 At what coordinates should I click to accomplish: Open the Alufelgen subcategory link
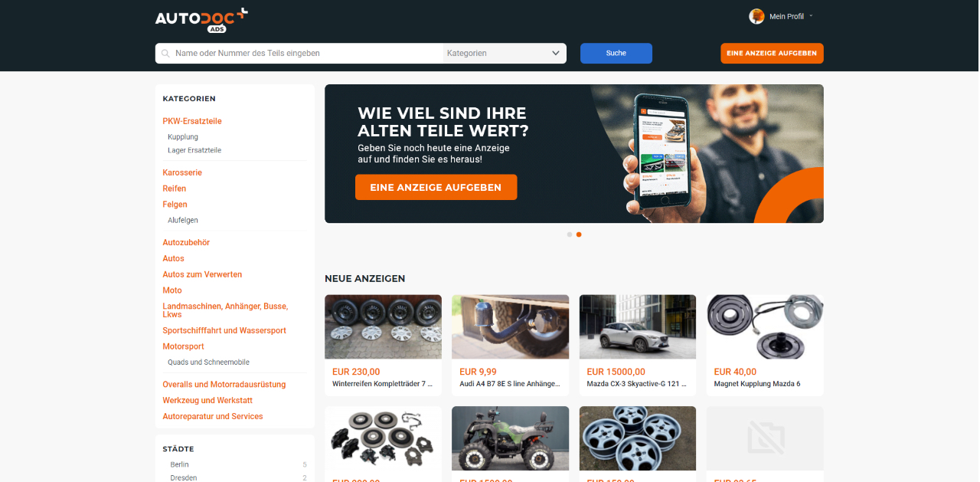[183, 220]
